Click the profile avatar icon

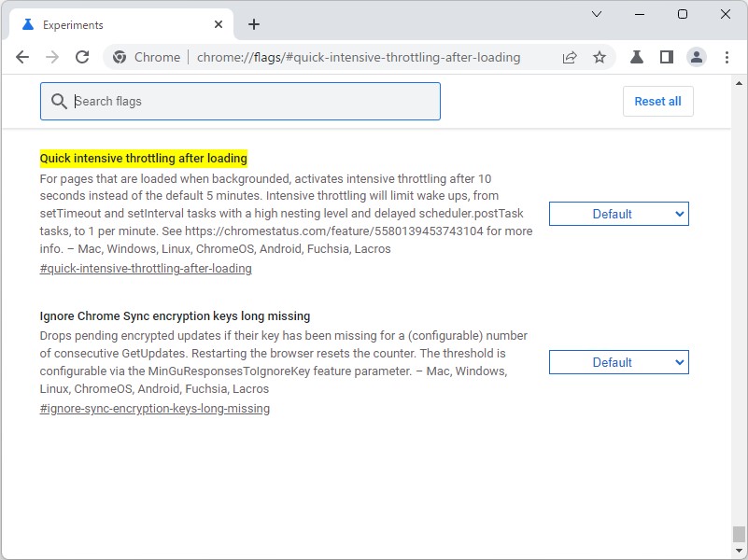pyautogui.click(x=697, y=56)
